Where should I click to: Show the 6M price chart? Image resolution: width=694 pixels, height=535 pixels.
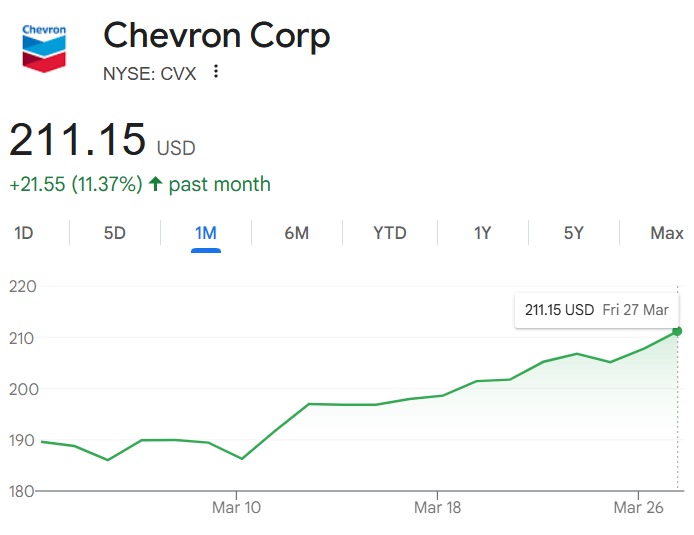click(x=297, y=233)
